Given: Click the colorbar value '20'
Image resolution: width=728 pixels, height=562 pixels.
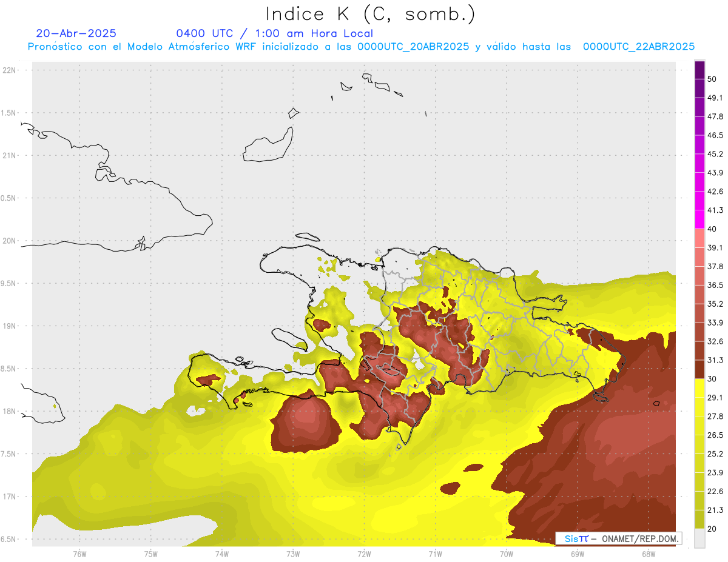Looking at the screenshot, I should [x=712, y=529].
